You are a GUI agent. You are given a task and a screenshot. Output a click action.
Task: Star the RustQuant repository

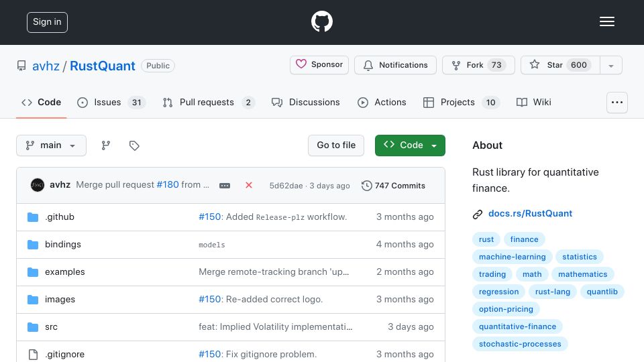[560, 65]
